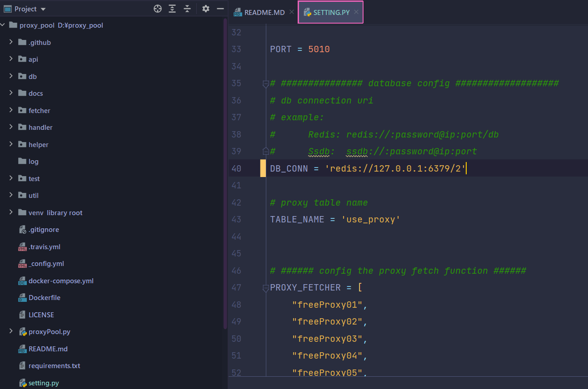Click the locate current file target icon

click(x=158, y=9)
